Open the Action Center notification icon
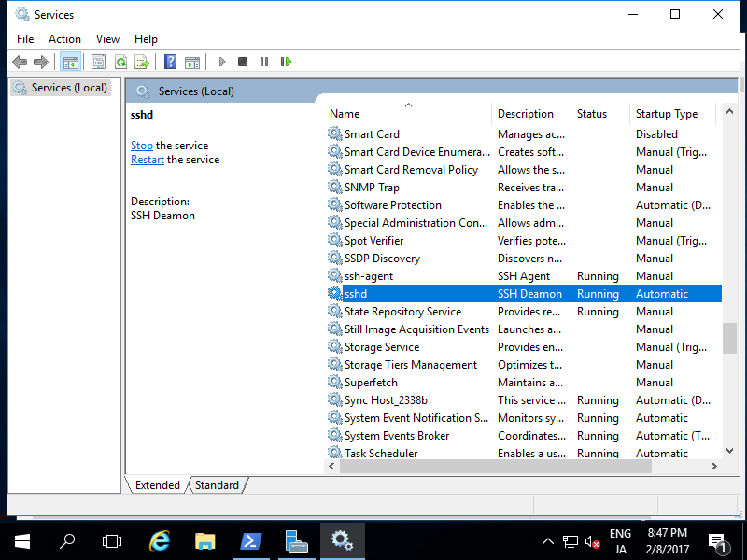The height and width of the screenshot is (560, 747). [717, 542]
